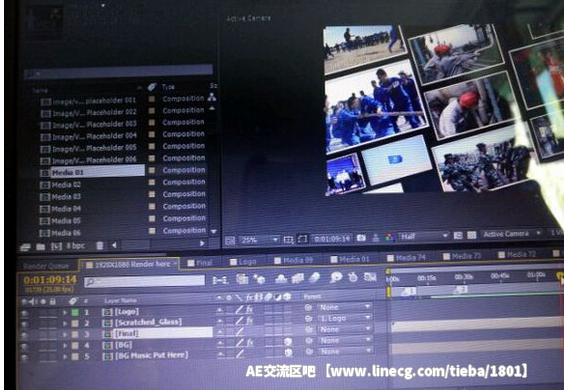Viewport: 569px width, 390px height.
Task: Toggle visibility of BG Music Put Here layer
Action: (x=25, y=357)
